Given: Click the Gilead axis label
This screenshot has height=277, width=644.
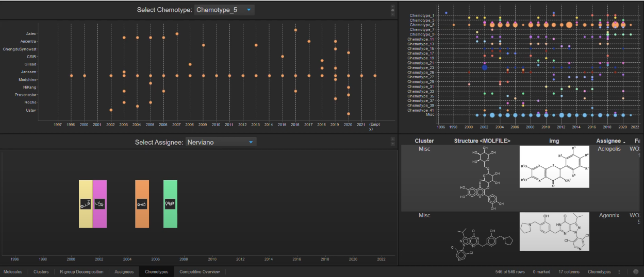Looking at the screenshot, I should [30, 64].
